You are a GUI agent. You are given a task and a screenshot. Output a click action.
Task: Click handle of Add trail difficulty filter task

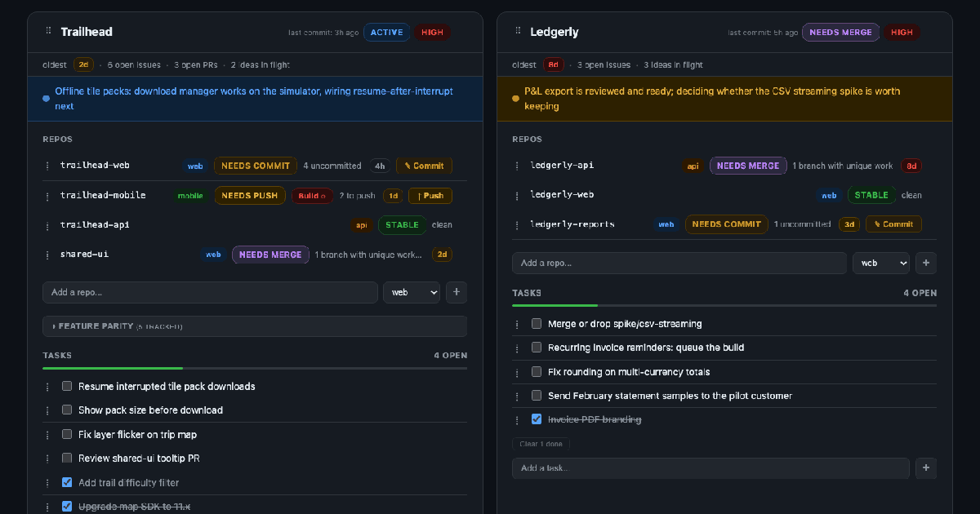coord(47,483)
